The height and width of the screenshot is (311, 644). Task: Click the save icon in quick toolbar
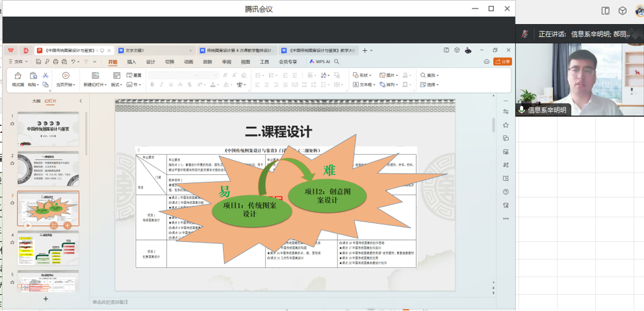tap(38, 62)
